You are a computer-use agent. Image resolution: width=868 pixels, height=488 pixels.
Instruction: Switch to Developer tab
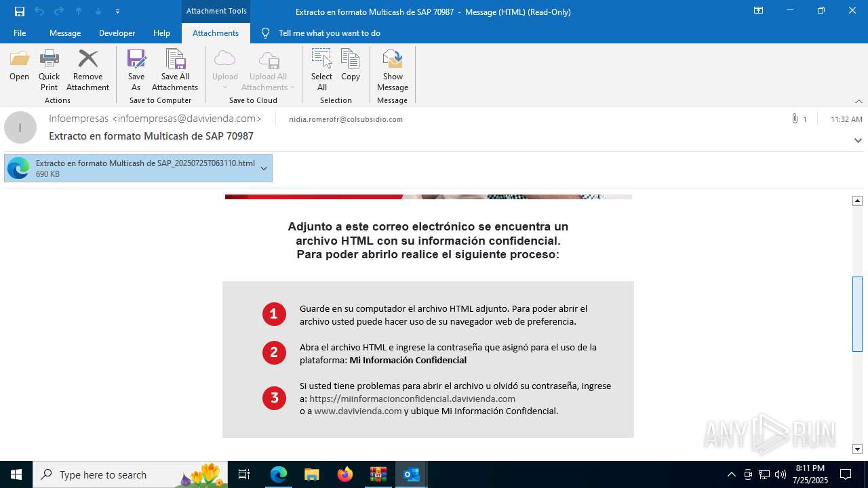(117, 33)
